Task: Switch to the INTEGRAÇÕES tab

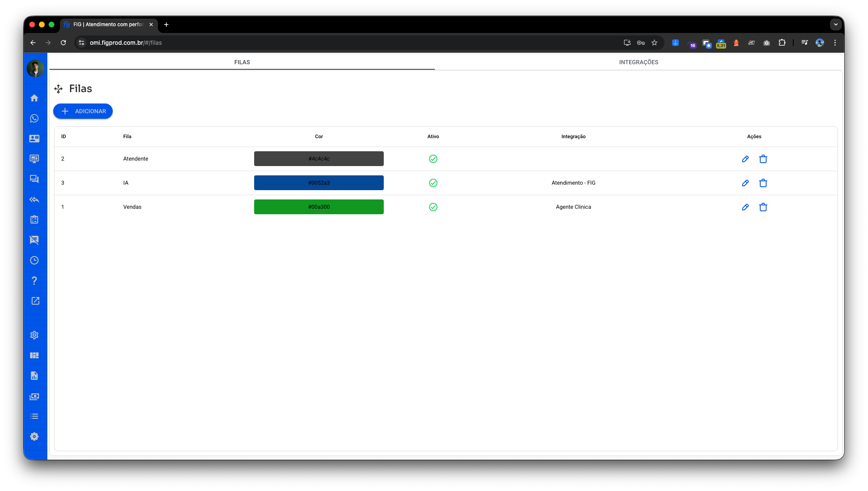Action: pos(638,62)
